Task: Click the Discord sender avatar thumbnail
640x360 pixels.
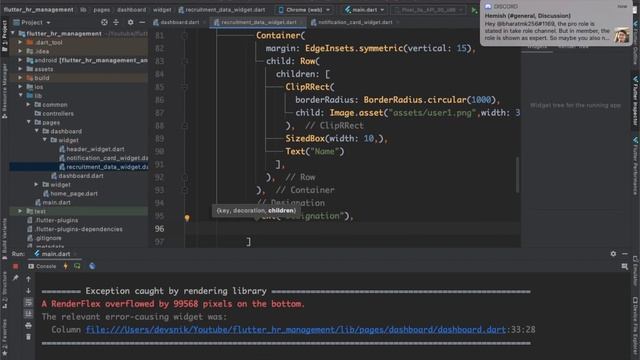Action: [x=622, y=36]
